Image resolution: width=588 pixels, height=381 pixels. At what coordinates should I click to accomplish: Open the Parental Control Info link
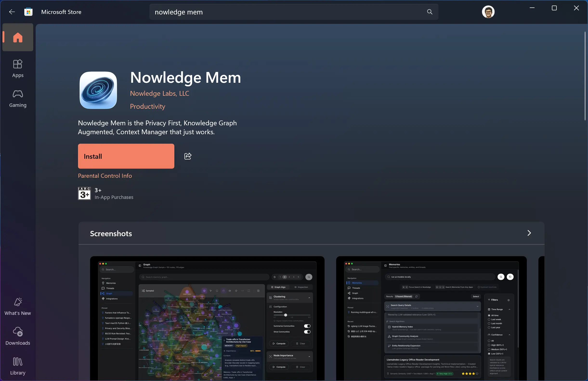click(105, 176)
